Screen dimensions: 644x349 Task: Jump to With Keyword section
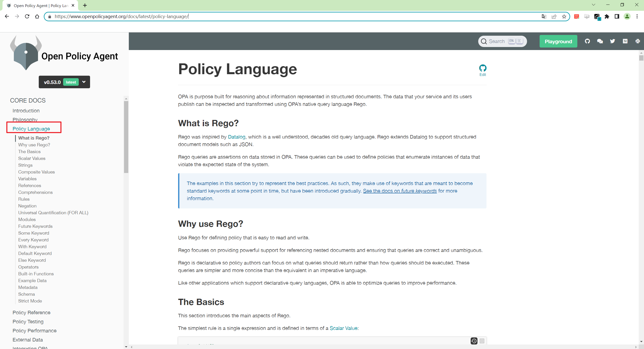(x=32, y=246)
